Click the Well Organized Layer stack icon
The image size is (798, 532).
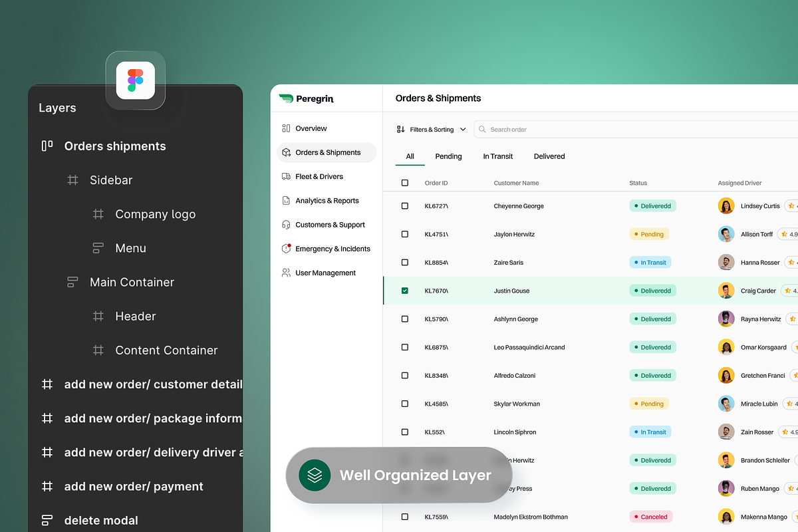(x=315, y=475)
